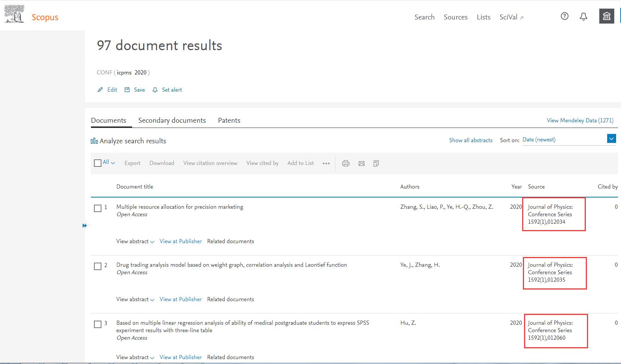Viewport: 621px width, 364px height.
Task: Expand sidebar with double-arrow icon
Action: (85, 226)
